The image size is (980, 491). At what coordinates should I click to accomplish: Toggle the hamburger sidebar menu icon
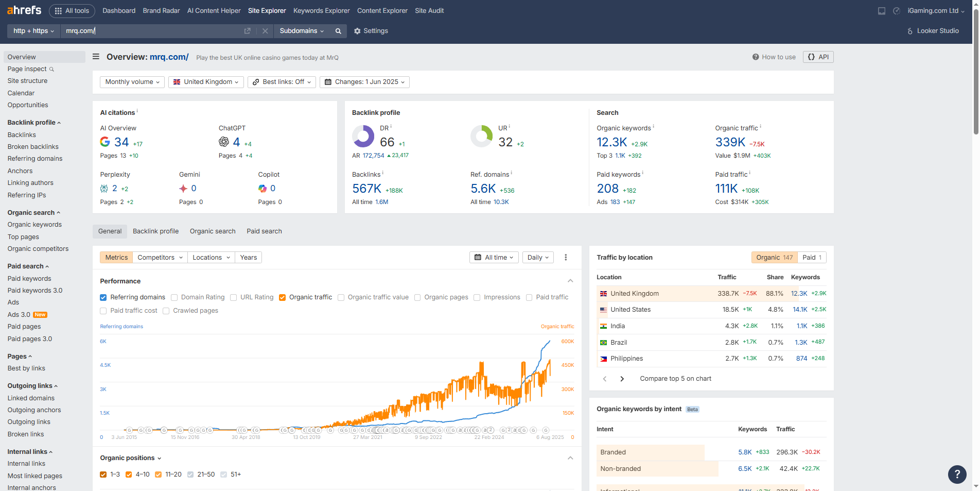click(96, 57)
